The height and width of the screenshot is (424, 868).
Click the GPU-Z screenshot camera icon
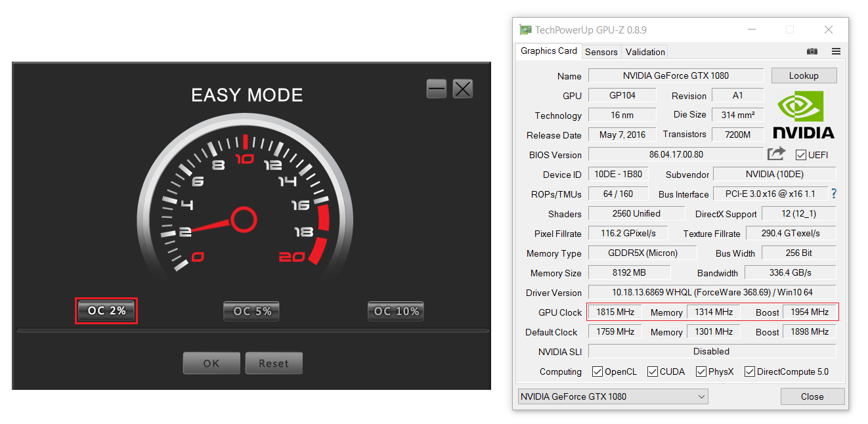[x=812, y=51]
